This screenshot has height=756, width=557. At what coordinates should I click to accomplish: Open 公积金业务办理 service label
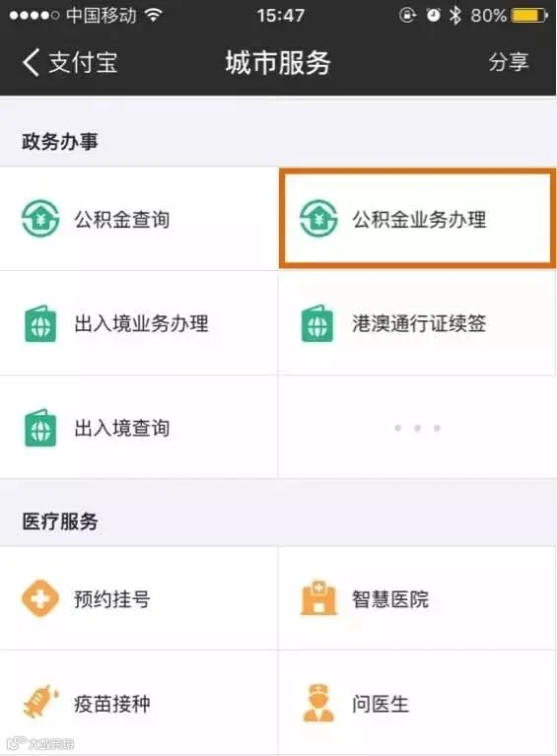click(419, 220)
